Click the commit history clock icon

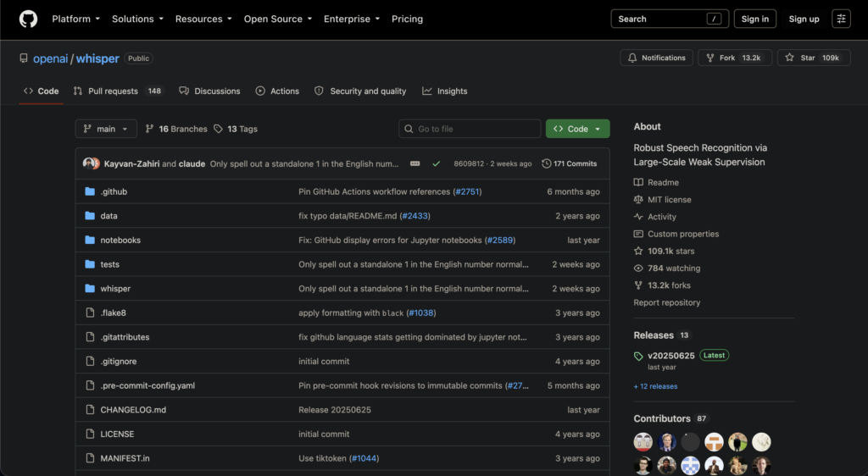coord(547,163)
